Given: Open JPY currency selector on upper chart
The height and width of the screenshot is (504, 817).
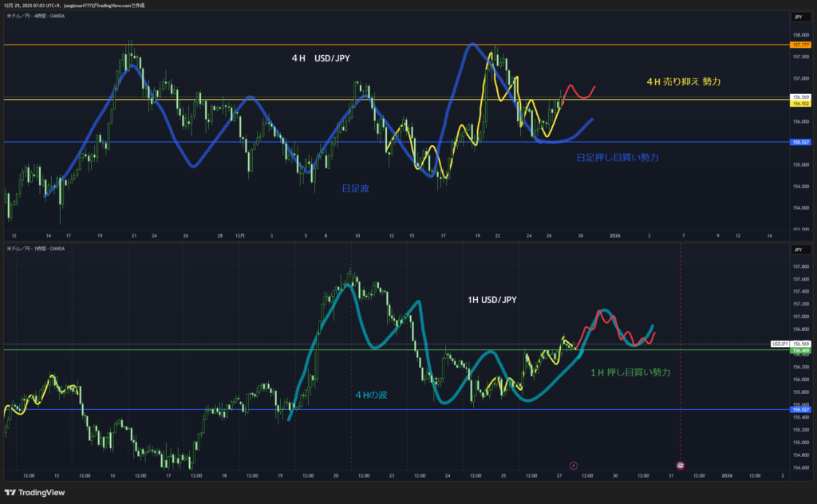Looking at the screenshot, I should click(798, 17).
